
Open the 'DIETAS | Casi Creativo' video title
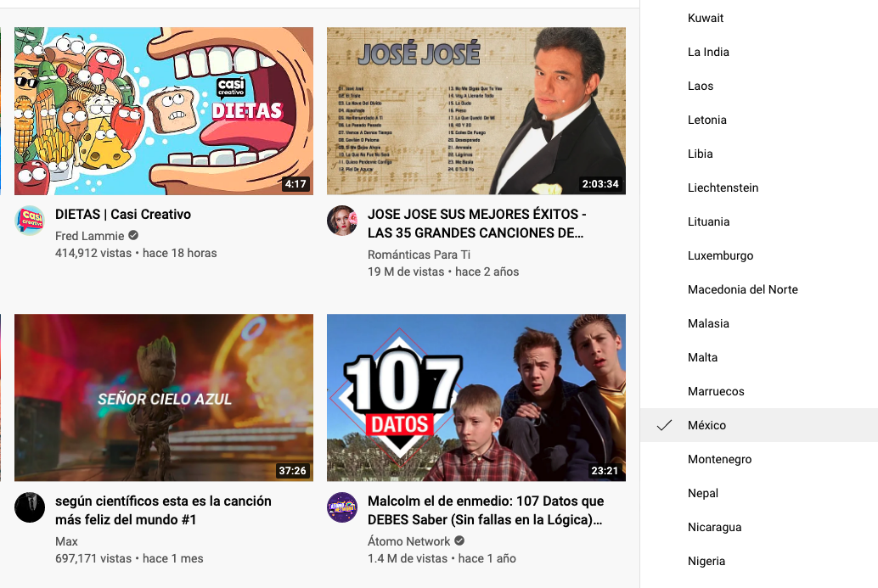click(x=122, y=215)
